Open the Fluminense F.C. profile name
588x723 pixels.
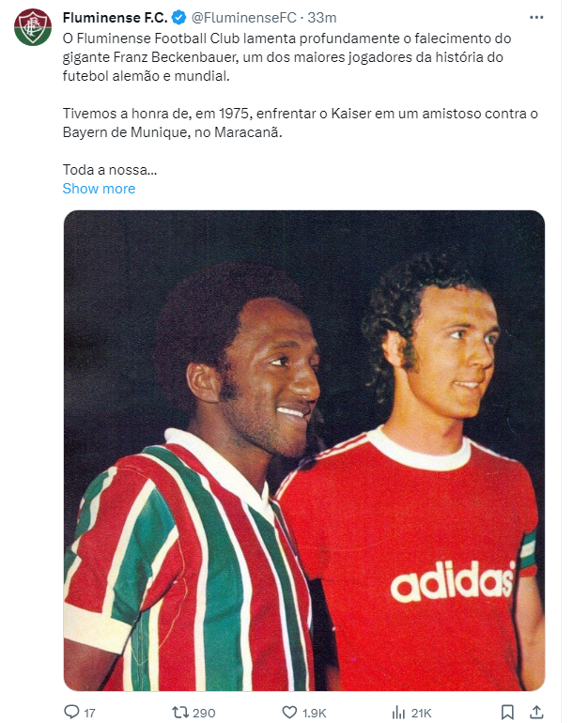click(115, 18)
